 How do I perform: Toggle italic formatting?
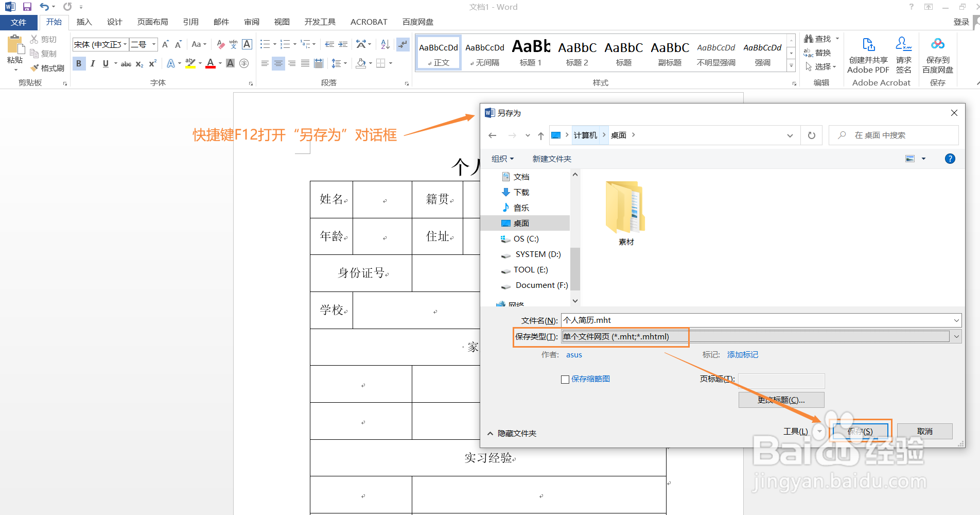pyautogui.click(x=93, y=63)
